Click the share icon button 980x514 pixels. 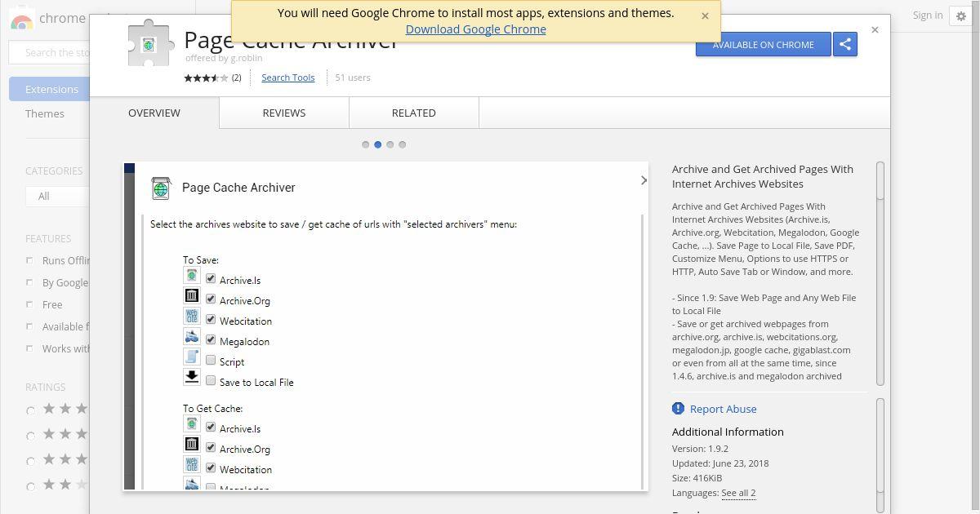845,45
